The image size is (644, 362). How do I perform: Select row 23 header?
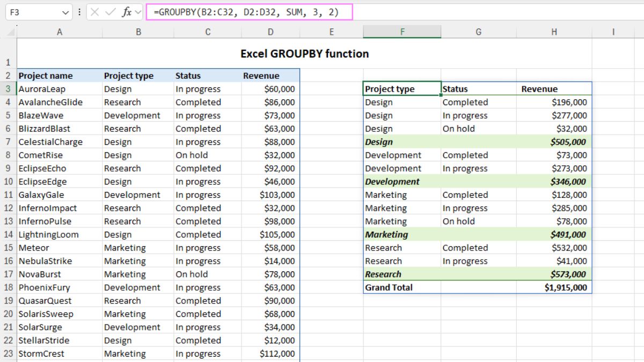pos(8,353)
